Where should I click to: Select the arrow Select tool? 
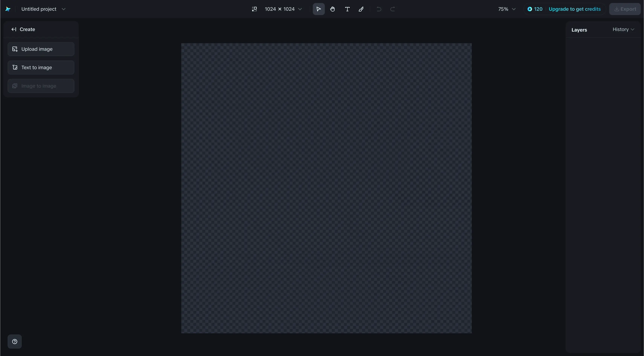(318, 9)
